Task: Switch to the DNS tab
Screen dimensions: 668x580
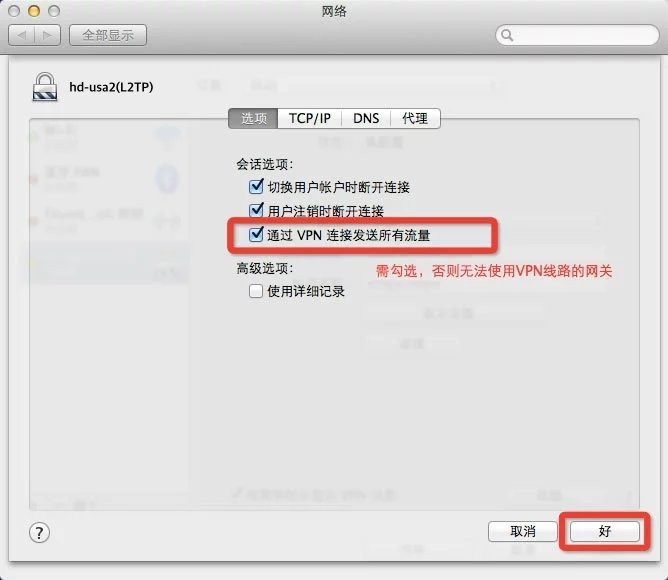Action: [366, 118]
